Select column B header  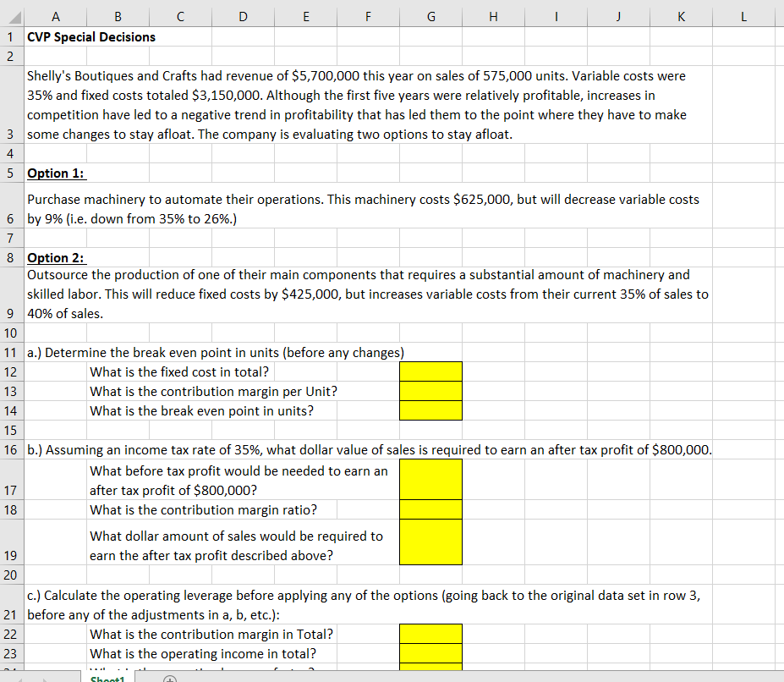point(118,17)
